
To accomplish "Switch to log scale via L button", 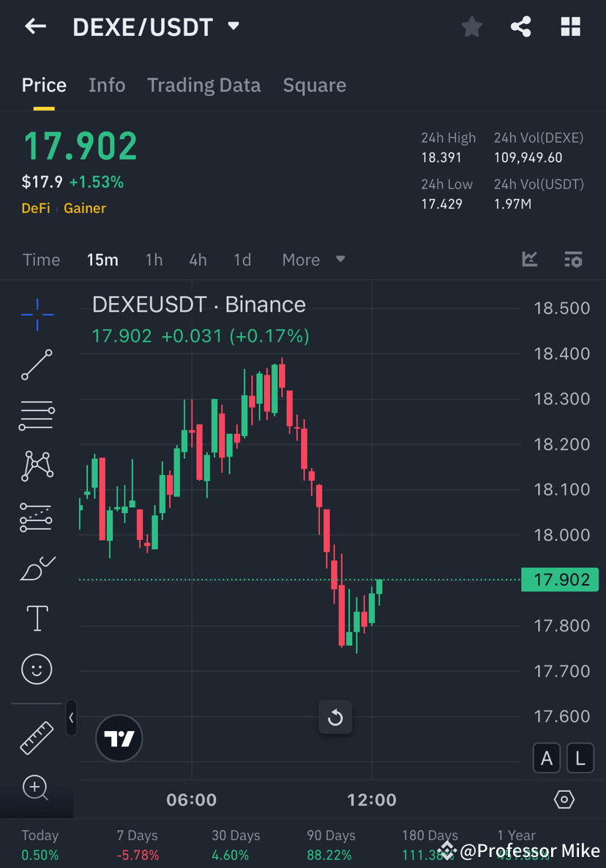I will [x=580, y=757].
